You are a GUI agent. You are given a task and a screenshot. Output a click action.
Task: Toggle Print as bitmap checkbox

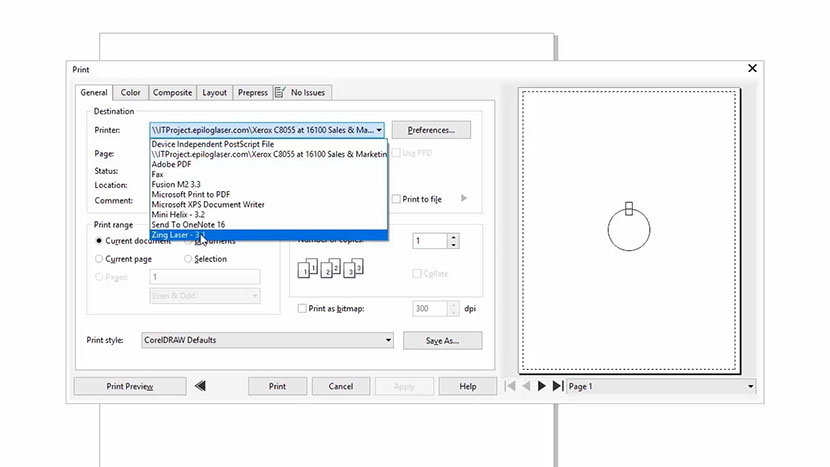click(303, 309)
